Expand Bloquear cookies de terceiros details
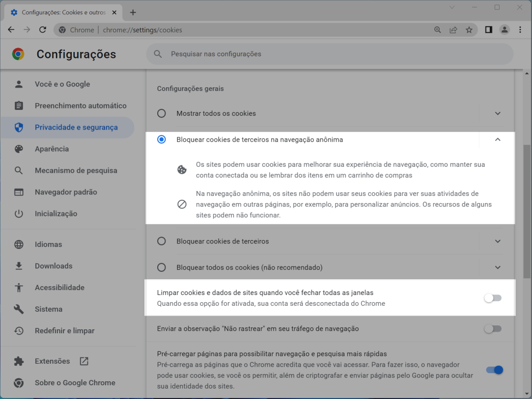 click(498, 241)
